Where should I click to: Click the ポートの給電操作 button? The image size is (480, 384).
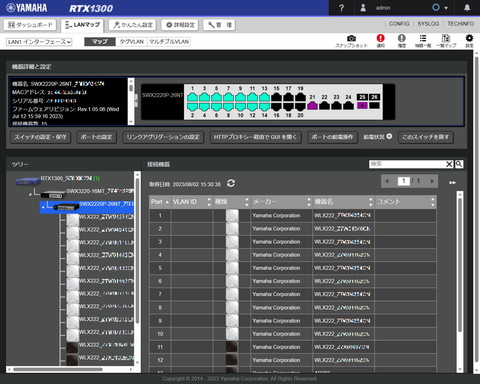point(332,137)
